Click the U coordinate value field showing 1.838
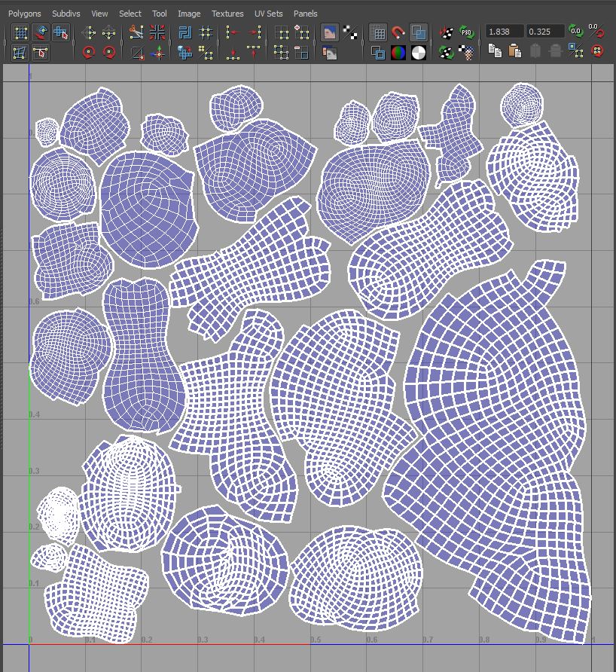The height and width of the screenshot is (672, 616). [503, 32]
